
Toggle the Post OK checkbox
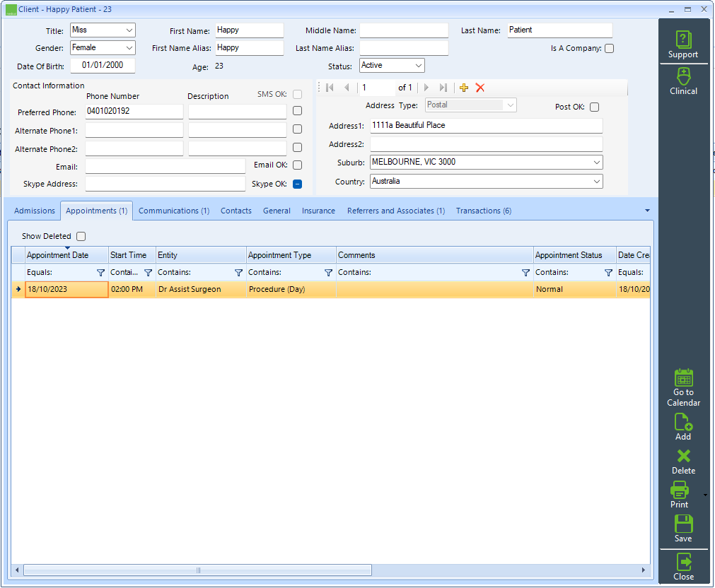[595, 107]
